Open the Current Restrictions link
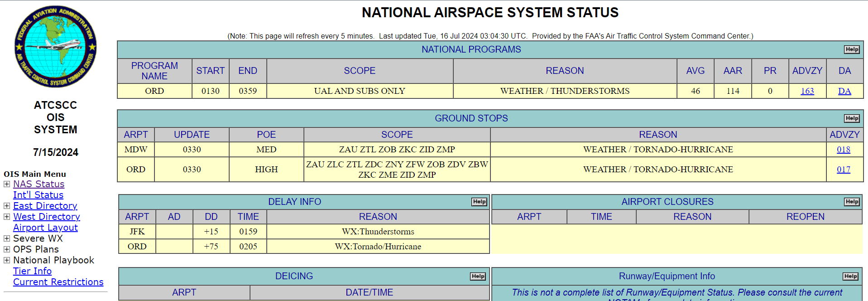The image size is (868, 301). click(x=58, y=282)
